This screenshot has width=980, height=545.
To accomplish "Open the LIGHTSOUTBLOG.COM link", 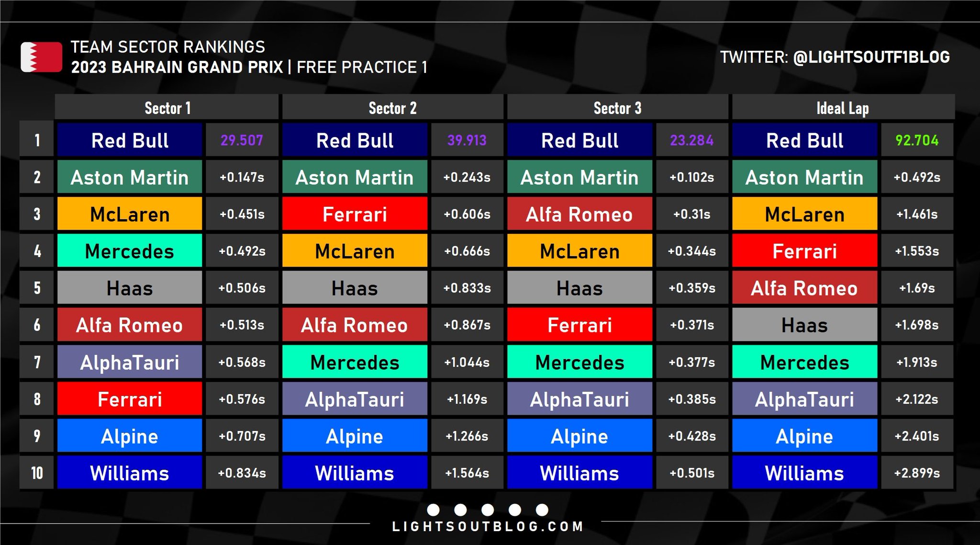I will (x=488, y=527).
